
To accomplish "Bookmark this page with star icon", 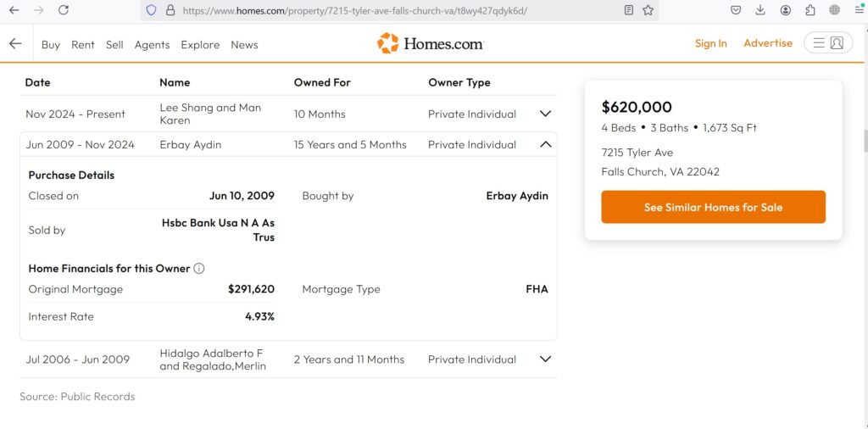I will pyautogui.click(x=648, y=10).
